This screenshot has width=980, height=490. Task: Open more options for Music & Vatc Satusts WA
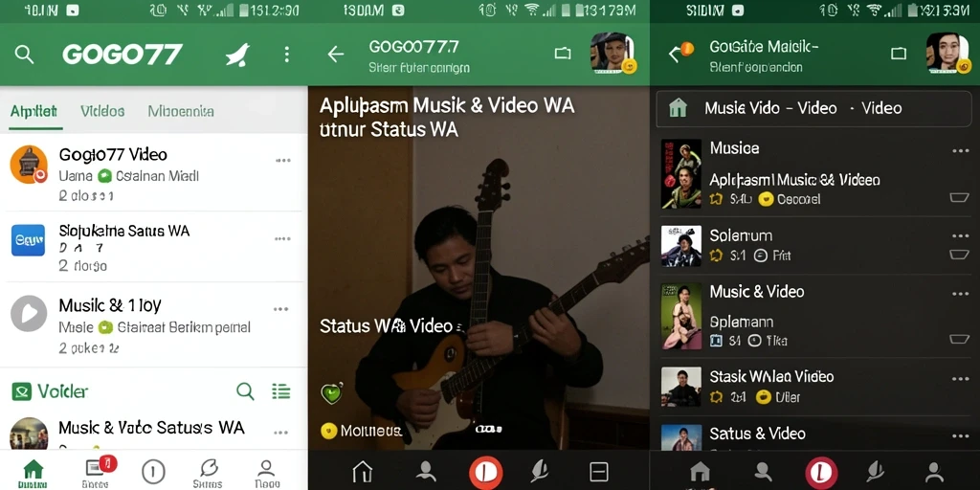281,433
